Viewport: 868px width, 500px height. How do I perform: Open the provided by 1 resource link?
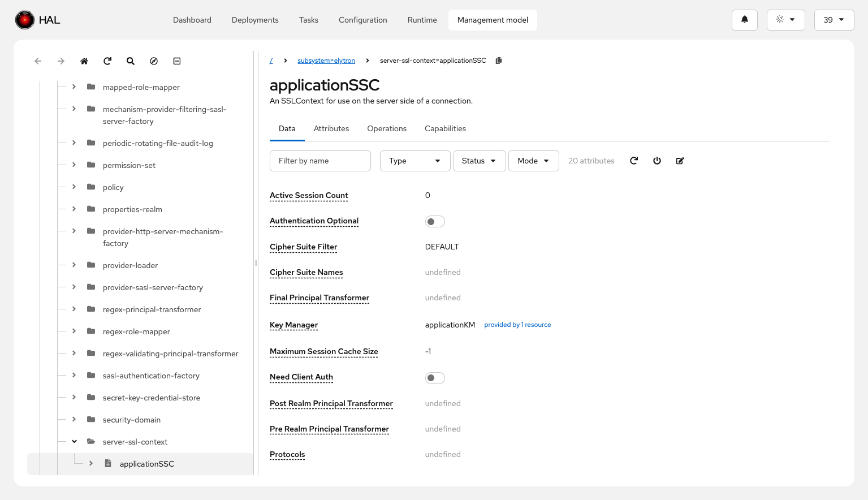pyautogui.click(x=517, y=325)
